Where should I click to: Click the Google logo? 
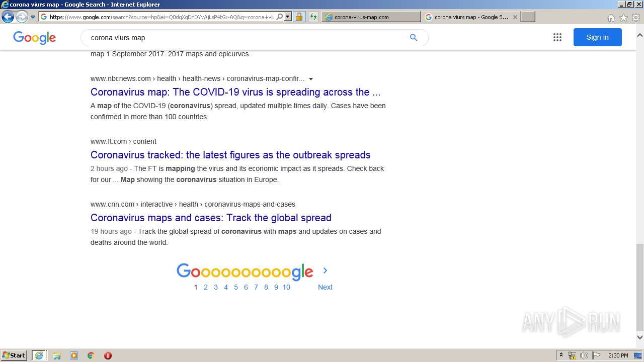(x=34, y=38)
